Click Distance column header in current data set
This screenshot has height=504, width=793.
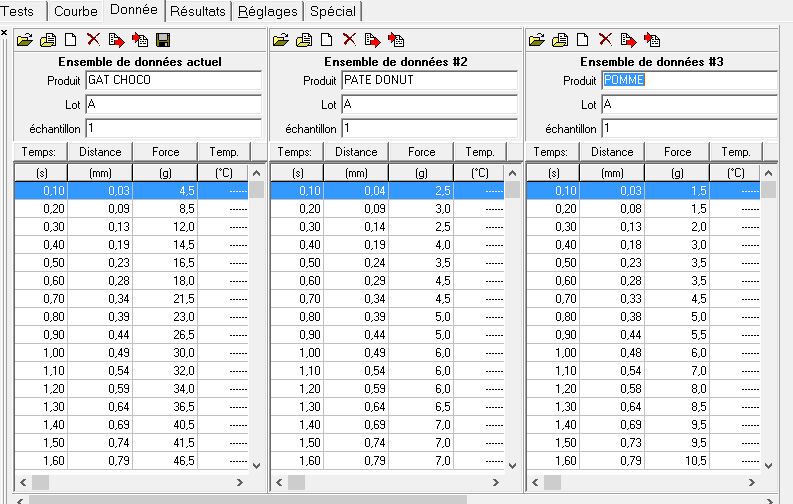100,152
